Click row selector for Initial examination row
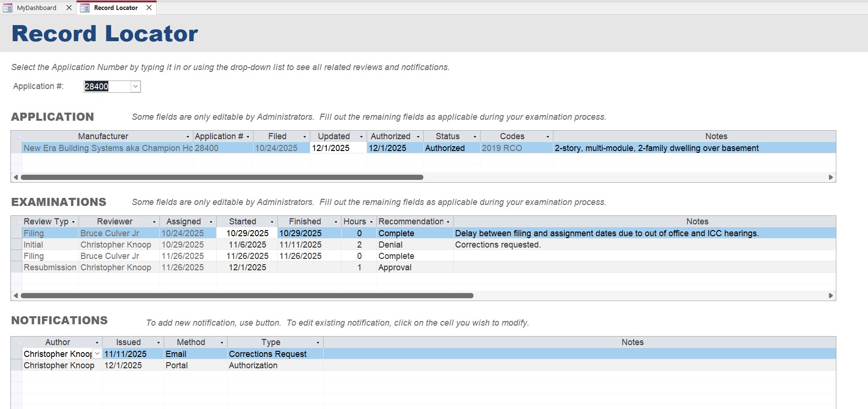This screenshot has width=868, height=409. (x=17, y=245)
